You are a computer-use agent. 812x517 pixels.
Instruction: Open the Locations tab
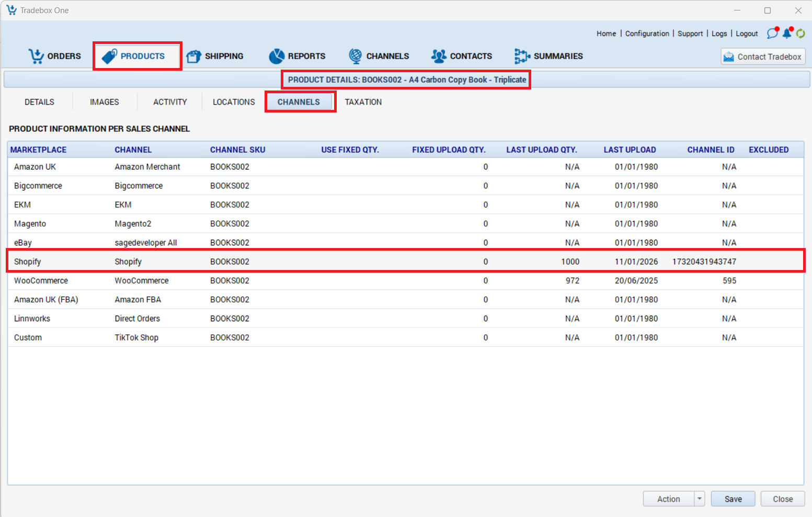234,102
